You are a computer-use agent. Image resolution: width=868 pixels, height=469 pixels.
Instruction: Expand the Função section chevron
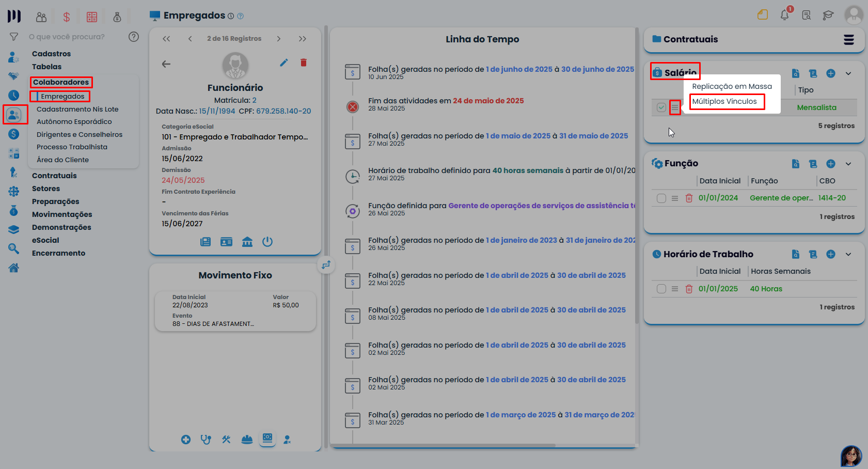(848, 164)
